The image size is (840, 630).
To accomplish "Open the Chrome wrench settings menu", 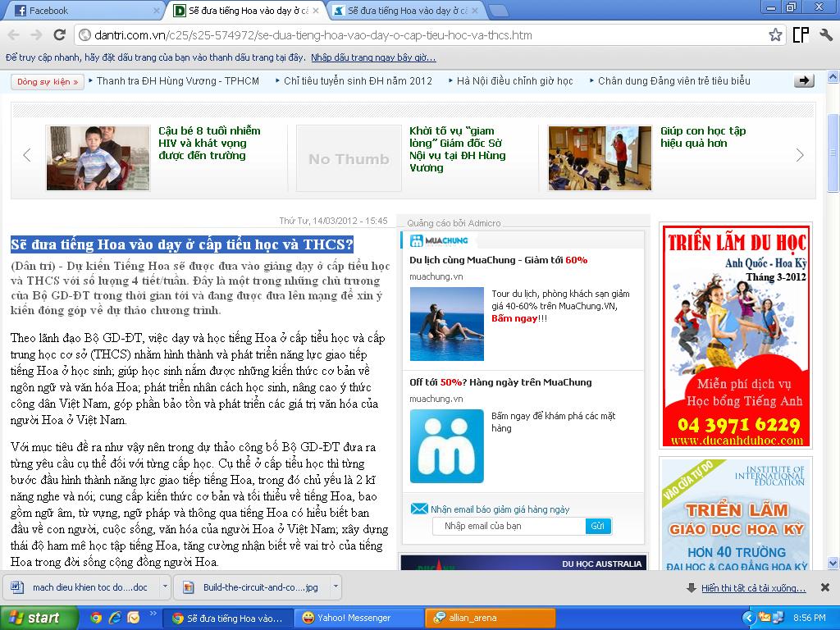I will (825, 35).
